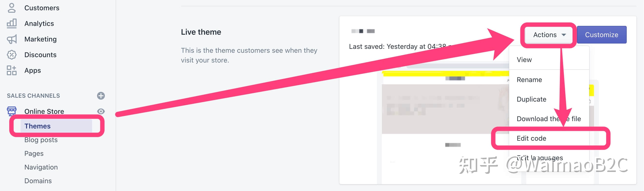The width and height of the screenshot is (644, 191).
Task: Open Themes under Online Store
Action: [38, 126]
